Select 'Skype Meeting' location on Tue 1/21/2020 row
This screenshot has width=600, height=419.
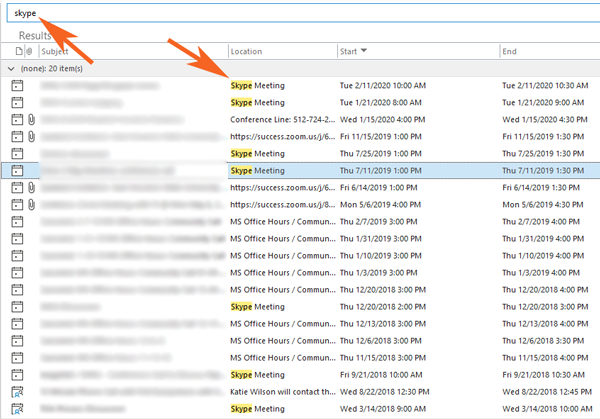(x=258, y=103)
